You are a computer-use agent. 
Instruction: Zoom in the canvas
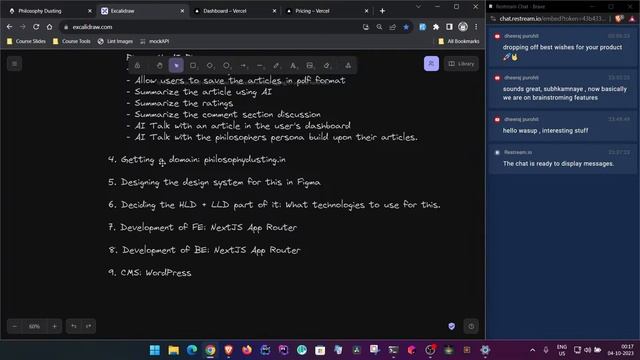tap(54, 326)
